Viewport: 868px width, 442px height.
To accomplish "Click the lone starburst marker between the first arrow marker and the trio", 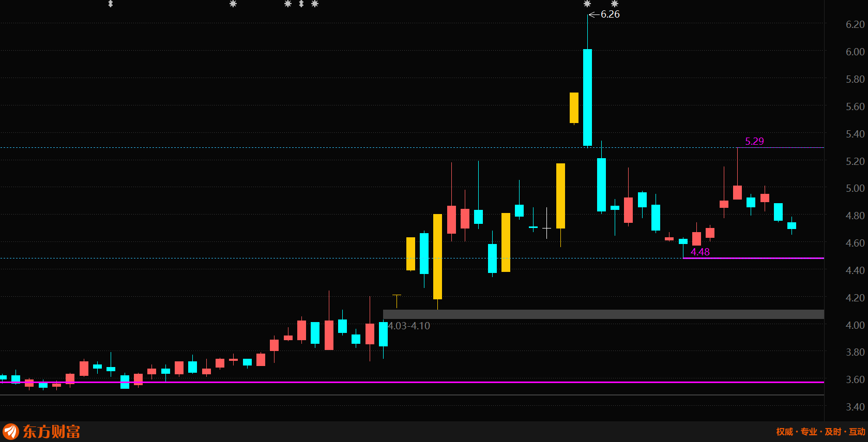I will point(233,4).
